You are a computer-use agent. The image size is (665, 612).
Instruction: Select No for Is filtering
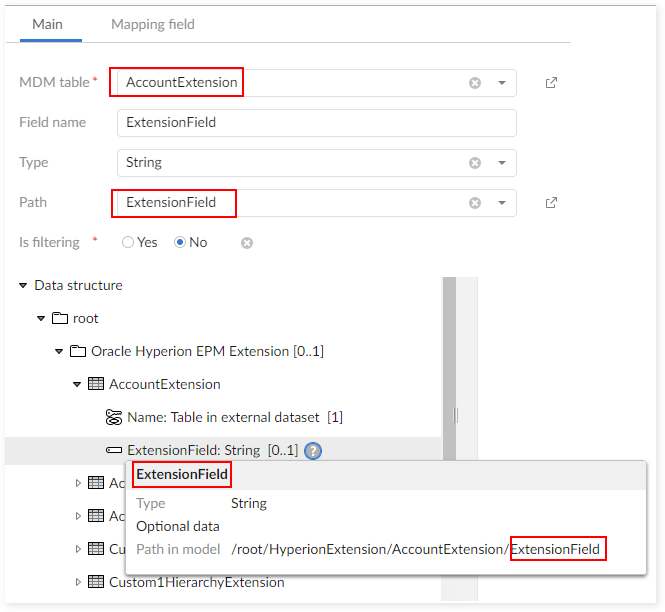tap(181, 242)
